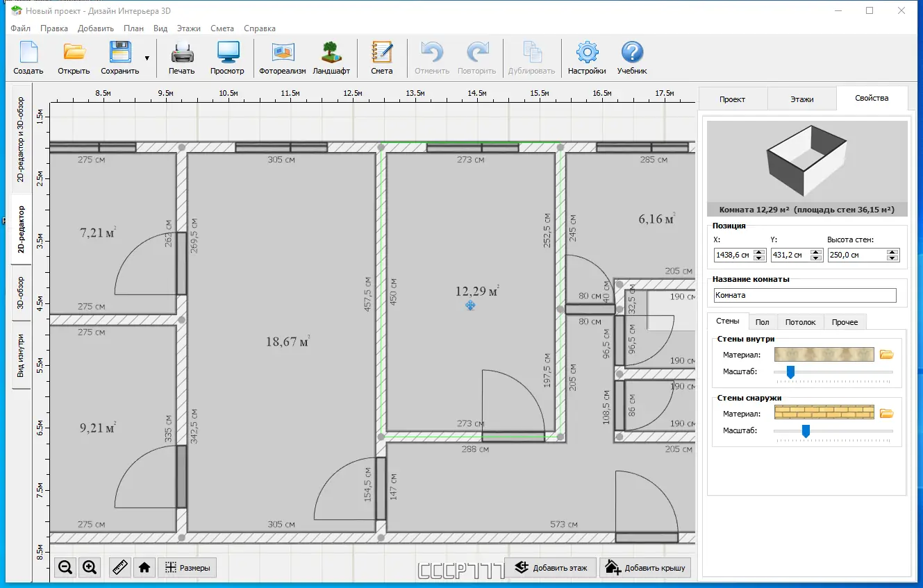Screen dimensions: 923x588
Task: Open the Ландшафт landscape tool
Action: [331, 58]
